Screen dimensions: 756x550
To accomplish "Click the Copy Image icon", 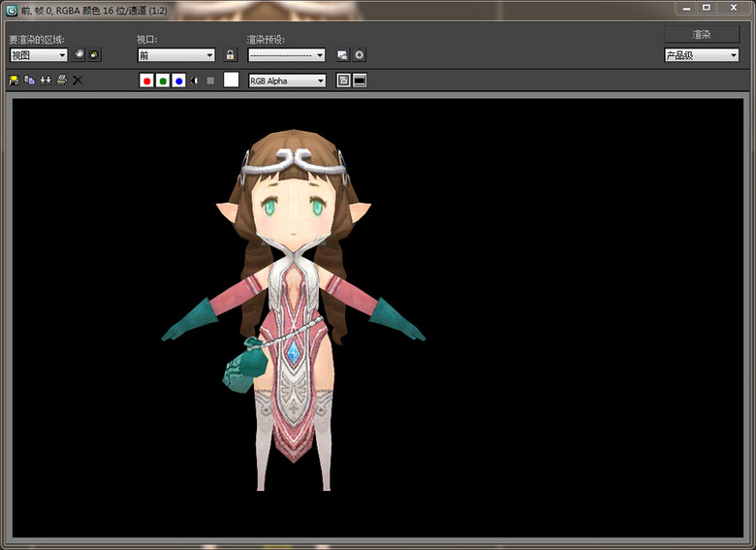I will 29,81.
